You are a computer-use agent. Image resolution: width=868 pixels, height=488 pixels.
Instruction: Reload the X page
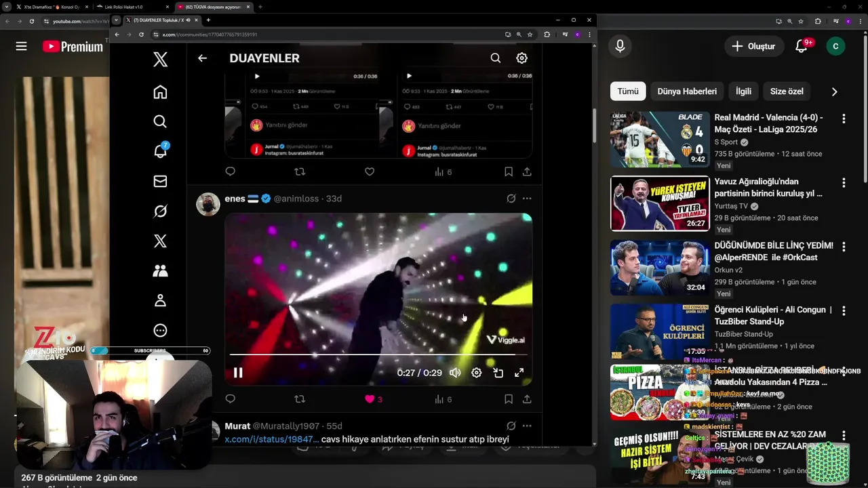click(x=141, y=35)
